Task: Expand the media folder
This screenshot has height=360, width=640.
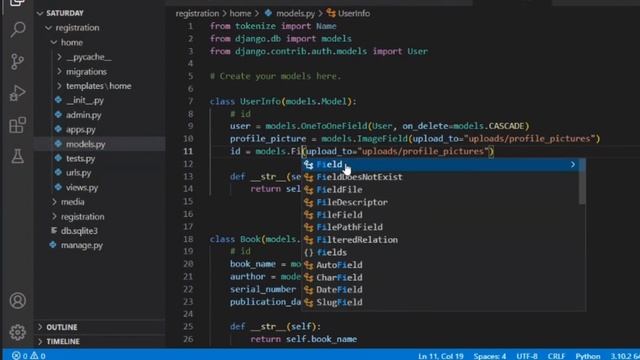Action: pyautogui.click(x=54, y=202)
